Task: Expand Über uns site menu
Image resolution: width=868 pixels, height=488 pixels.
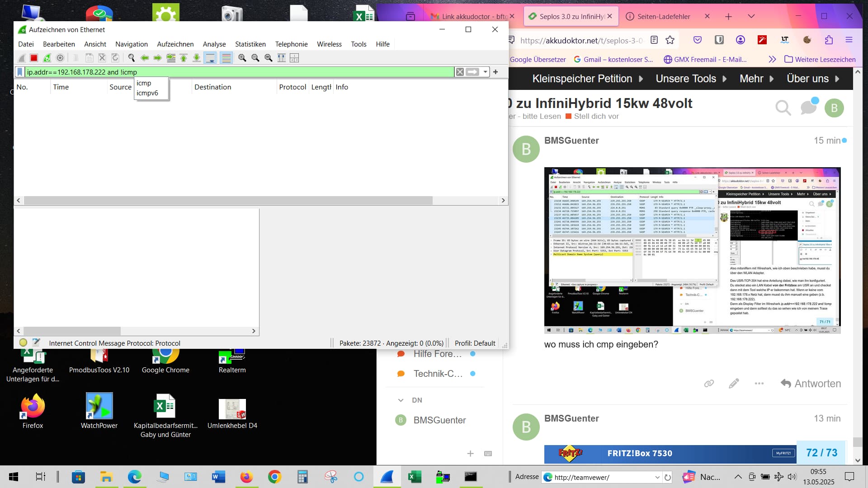Action: click(x=813, y=79)
